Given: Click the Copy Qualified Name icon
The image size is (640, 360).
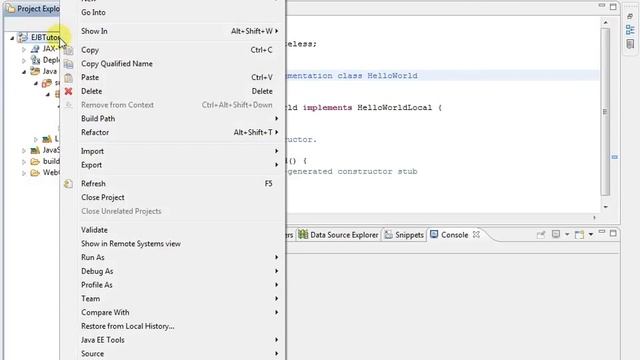Looking at the screenshot, I should point(69,64).
